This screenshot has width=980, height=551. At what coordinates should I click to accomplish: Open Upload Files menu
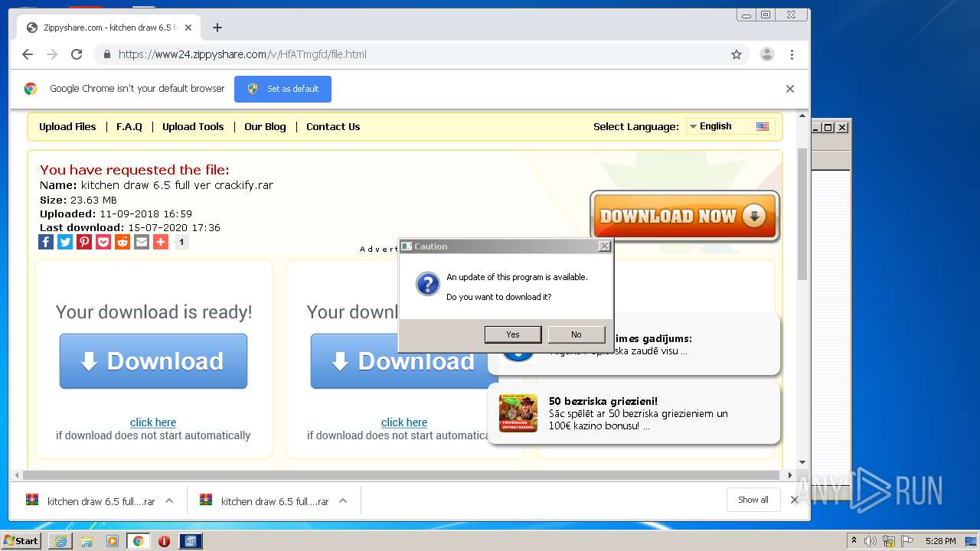click(x=67, y=127)
